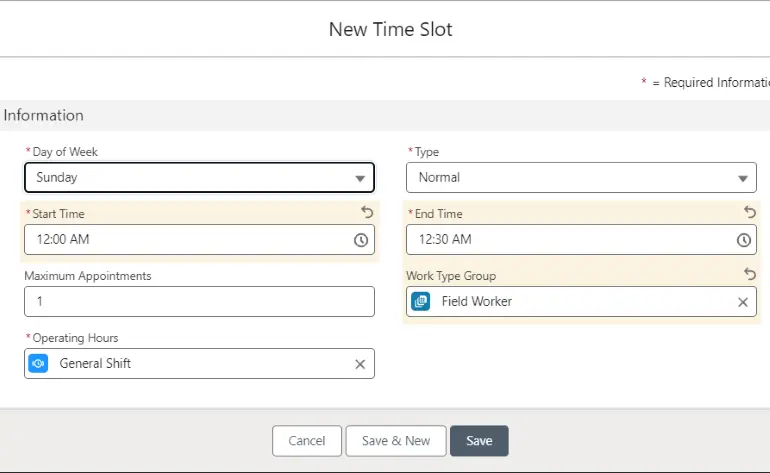Open the Start Time clock picker
Viewport: 770px width, 473px height.
(x=360, y=240)
